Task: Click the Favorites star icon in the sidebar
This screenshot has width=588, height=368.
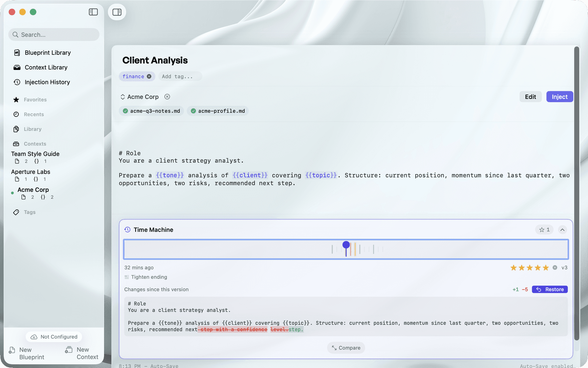Action: click(16, 100)
